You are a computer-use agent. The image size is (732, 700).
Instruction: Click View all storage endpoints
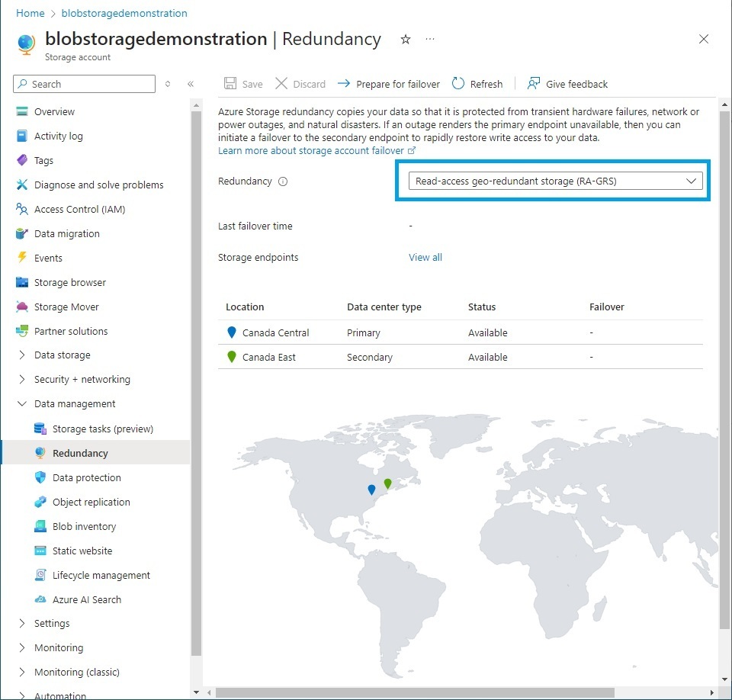coord(425,257)
